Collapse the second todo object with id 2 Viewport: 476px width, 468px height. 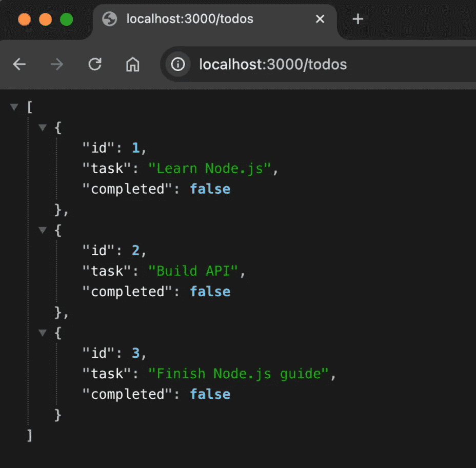[x=43, y=230]
